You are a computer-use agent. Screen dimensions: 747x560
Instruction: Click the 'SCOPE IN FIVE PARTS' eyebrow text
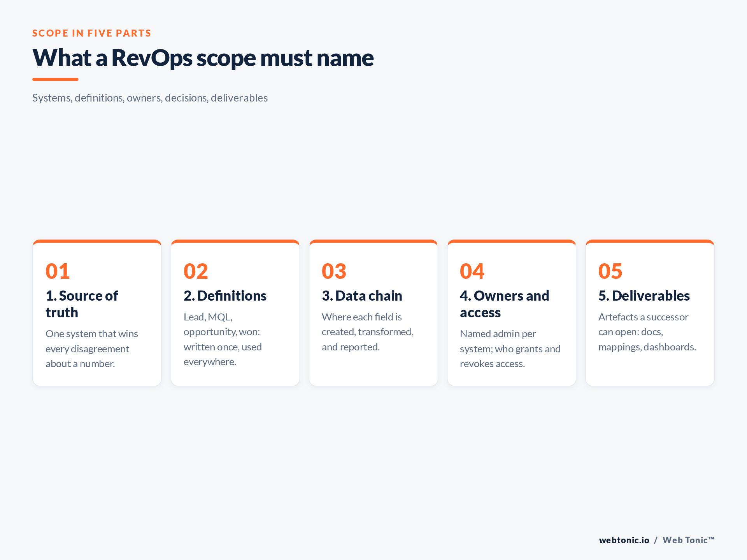91,33
